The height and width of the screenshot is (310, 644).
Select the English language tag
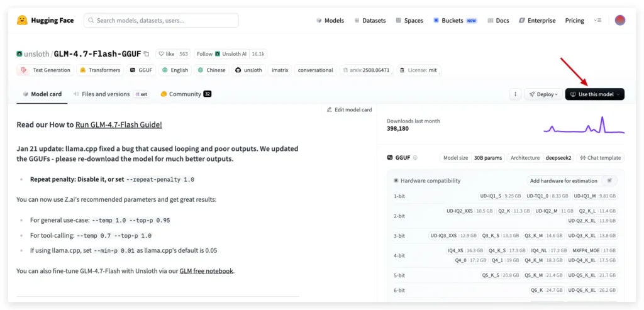tap(175, 70)
